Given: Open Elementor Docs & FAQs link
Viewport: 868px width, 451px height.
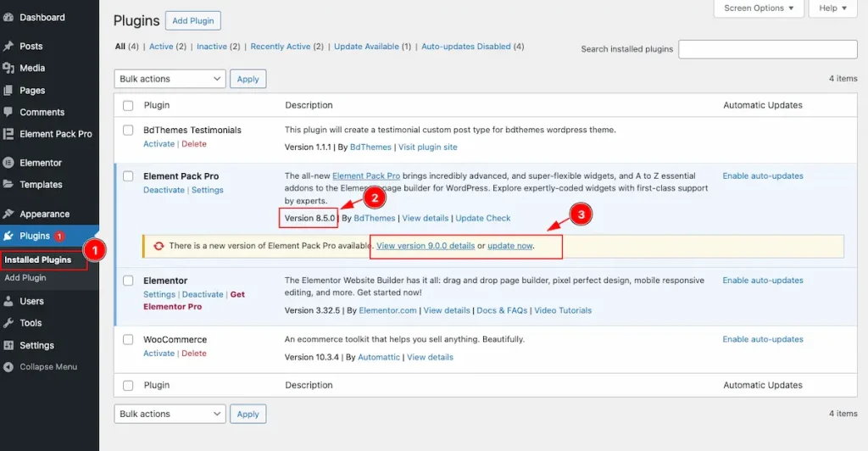Looking at the screenshot, I should tap(502, 310).
